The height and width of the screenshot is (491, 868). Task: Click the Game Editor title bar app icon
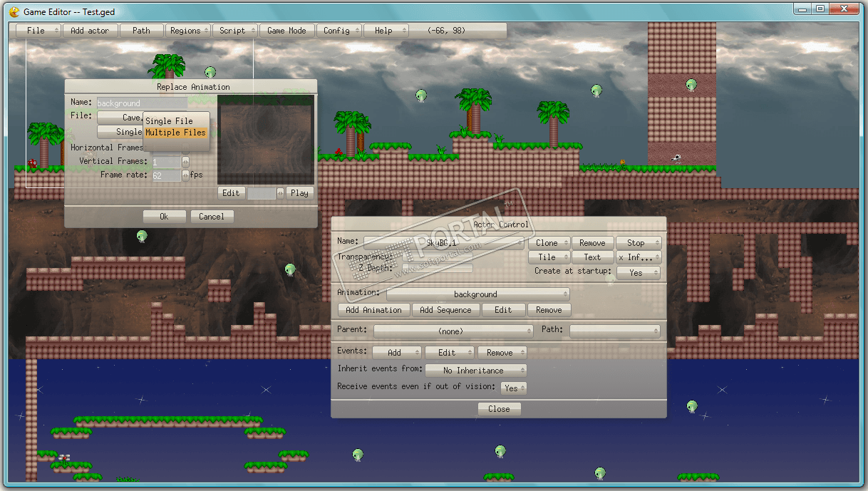(14, 11)
